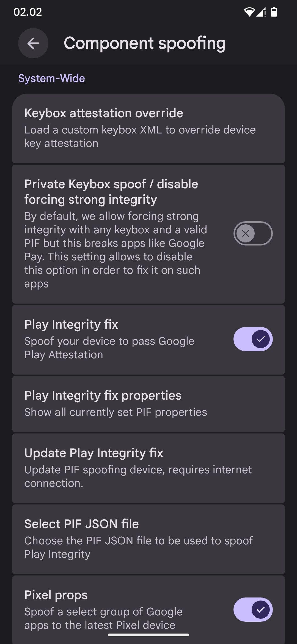Open Play Integrity fix properties

(x=148, y=404)
